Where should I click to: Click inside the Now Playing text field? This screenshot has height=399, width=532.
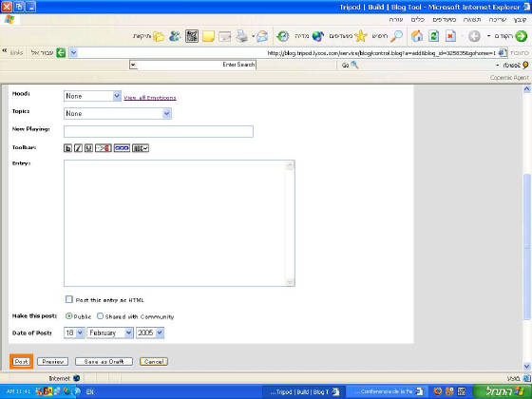point(159,131)
